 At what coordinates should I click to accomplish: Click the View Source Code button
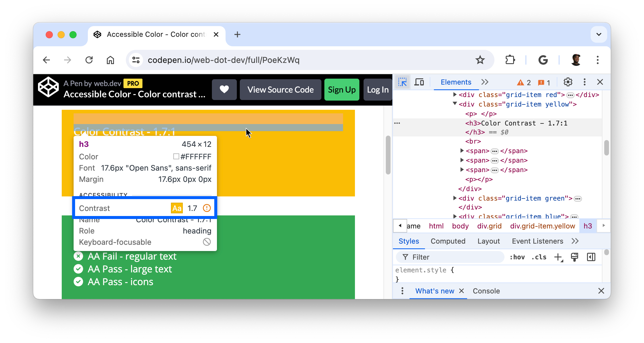[281, 90]
